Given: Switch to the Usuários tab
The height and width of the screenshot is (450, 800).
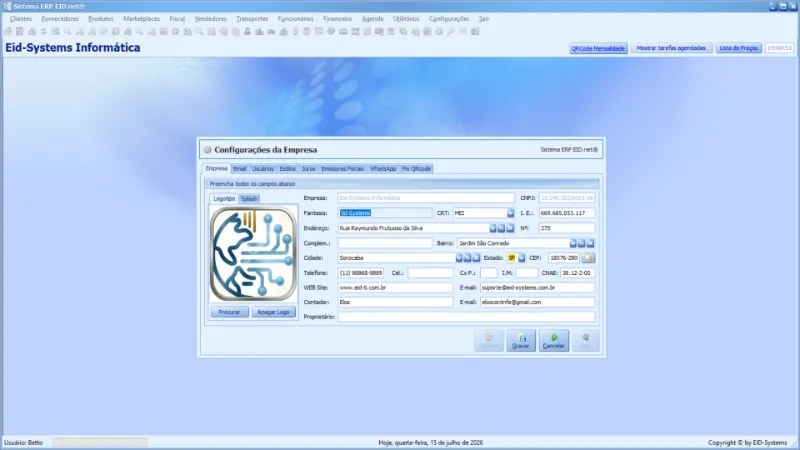Looking at the screenshot, I should [263, 169].
